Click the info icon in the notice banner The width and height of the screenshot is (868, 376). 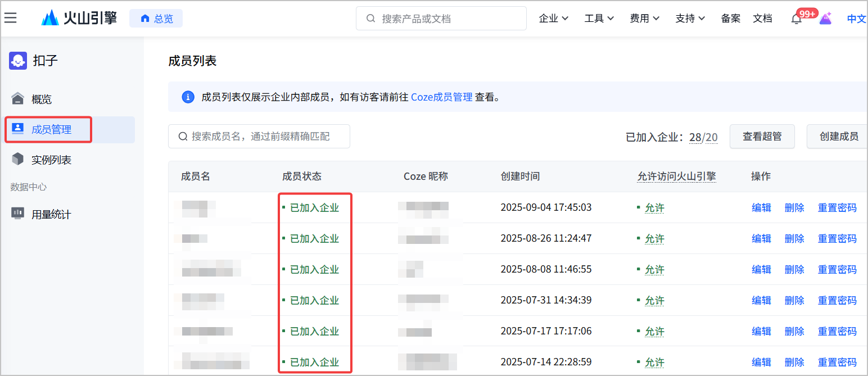[188, 97]
